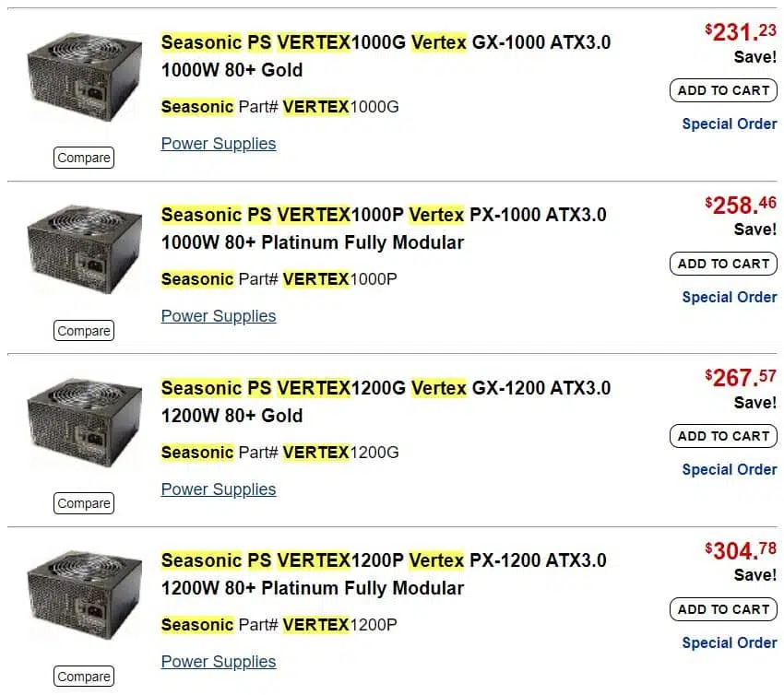Viewport: 784px width, 695px height.
Task: Add the $267.57 GX-1200 to cart
Action: [x=723, y=436]
